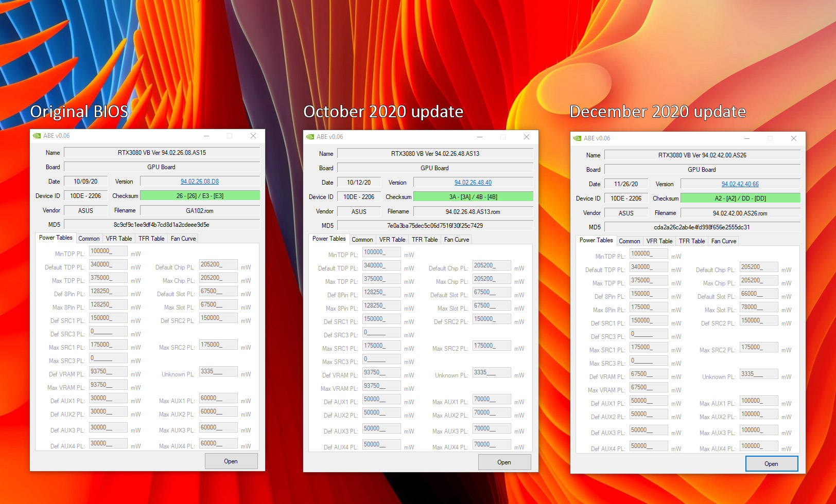Click NVIDIA app icon in Original BIOS window

(37, 136)
